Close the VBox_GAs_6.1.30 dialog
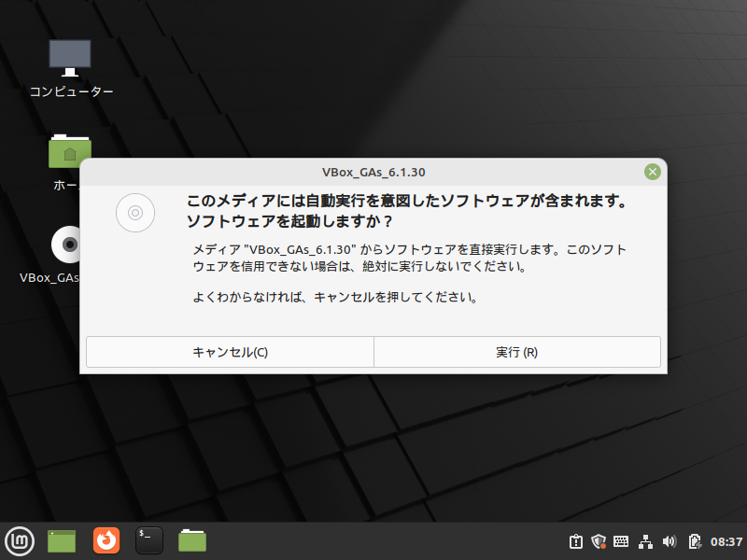The width and height of the screenshot is (747, 560). click(652, 172)
